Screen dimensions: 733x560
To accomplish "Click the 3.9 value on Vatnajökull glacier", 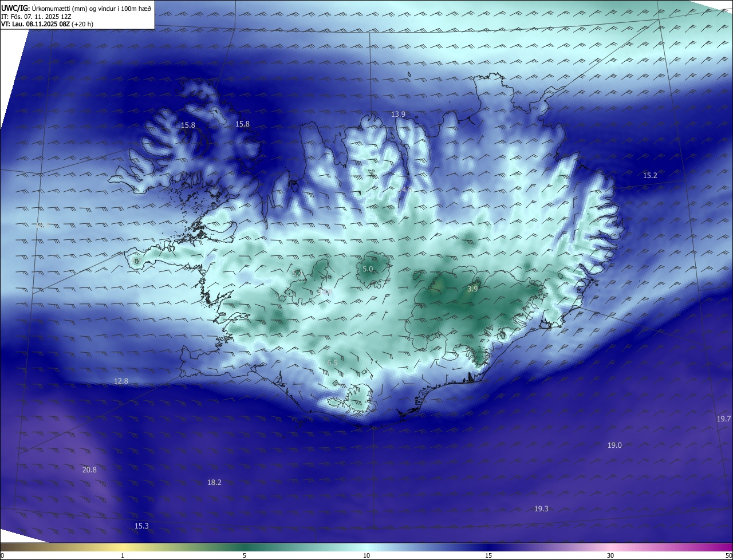I will (472, 289).
